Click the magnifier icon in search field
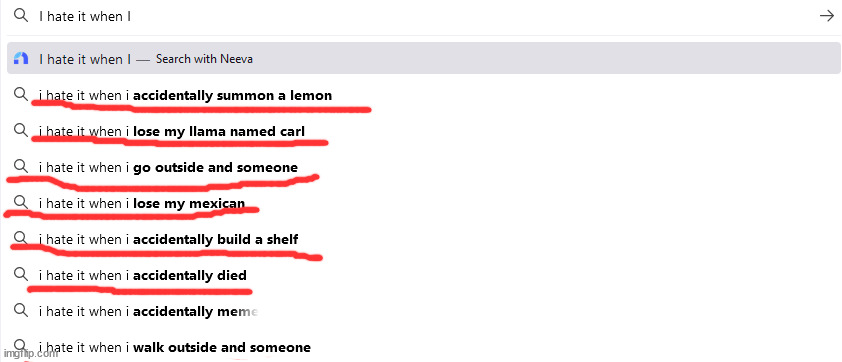 click(21, 16)
